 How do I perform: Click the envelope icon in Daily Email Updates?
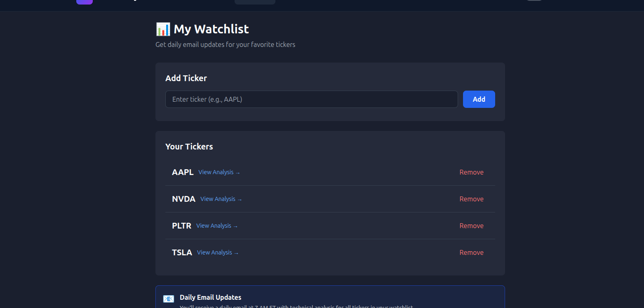tap(169, 298)
